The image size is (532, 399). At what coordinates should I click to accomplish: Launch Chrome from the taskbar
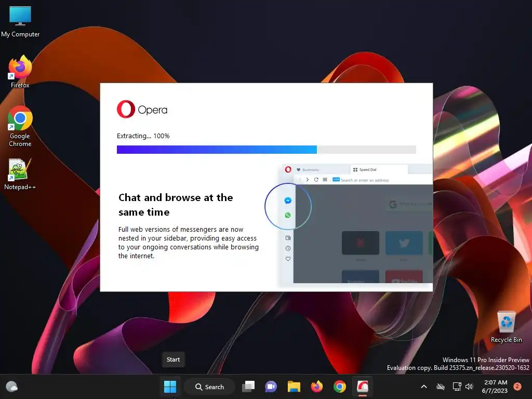point(340,387)
